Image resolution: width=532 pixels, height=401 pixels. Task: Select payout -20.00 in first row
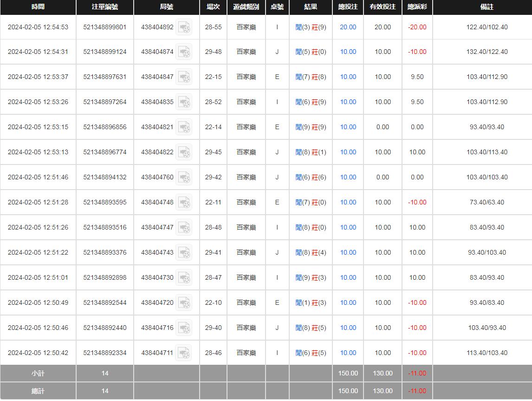coord(417,27)
